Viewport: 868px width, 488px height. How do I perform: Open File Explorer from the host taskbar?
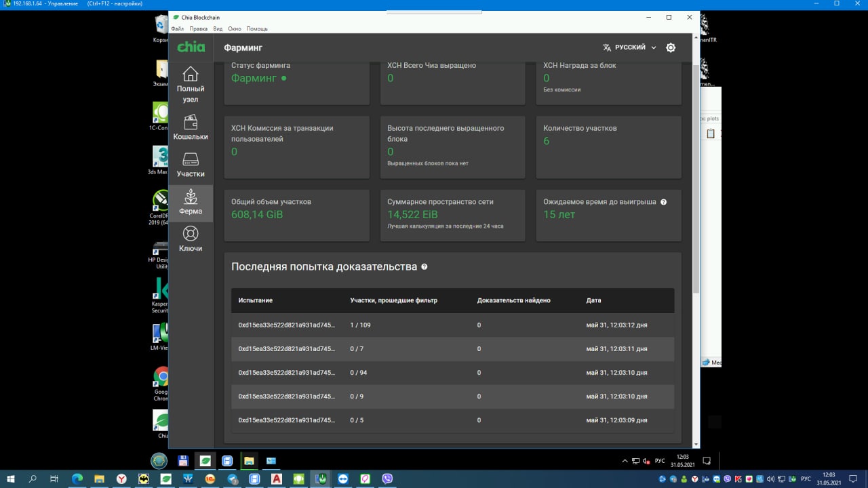pyautogui.click(x=99, y=479)
